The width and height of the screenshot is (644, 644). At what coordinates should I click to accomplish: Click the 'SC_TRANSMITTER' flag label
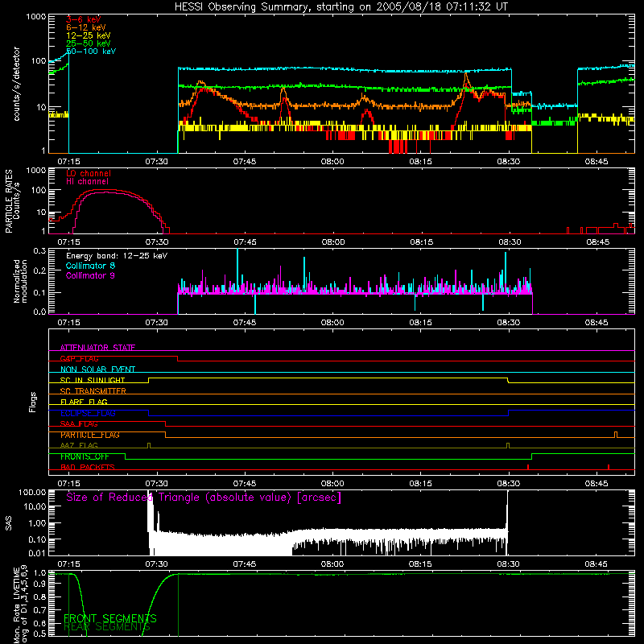93,391
